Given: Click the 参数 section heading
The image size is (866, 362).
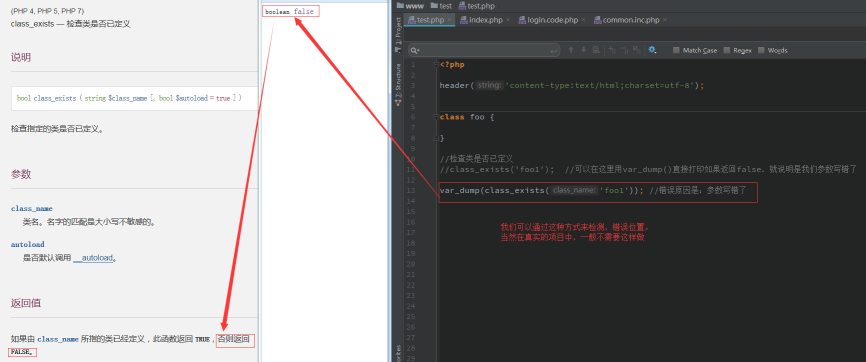Looking at the screenshot, I should (x=21, y=175).
